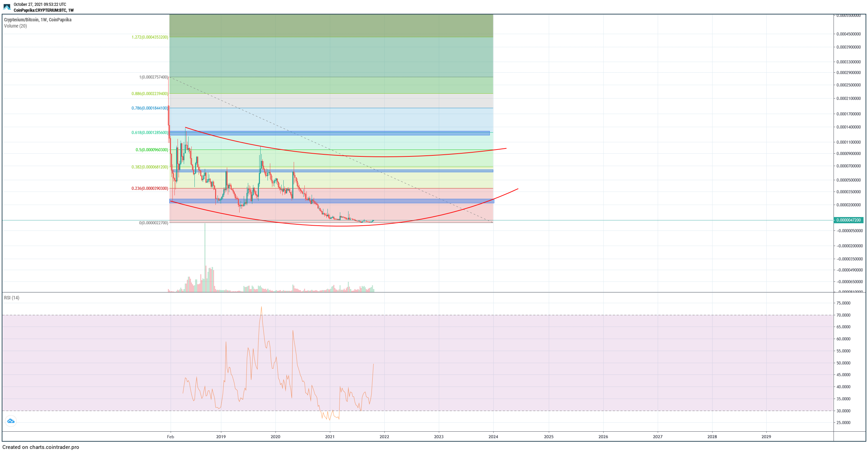Click the Crypterium/Bitcoin chart title

point(38,20)
